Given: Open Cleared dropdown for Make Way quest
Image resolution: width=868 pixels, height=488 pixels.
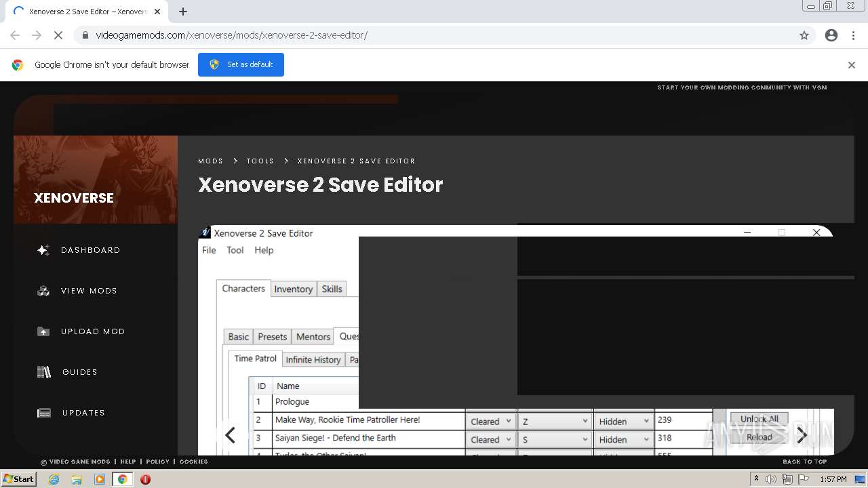Looking at the screenshot, I should pyautogui.click(x=490, y=421).
